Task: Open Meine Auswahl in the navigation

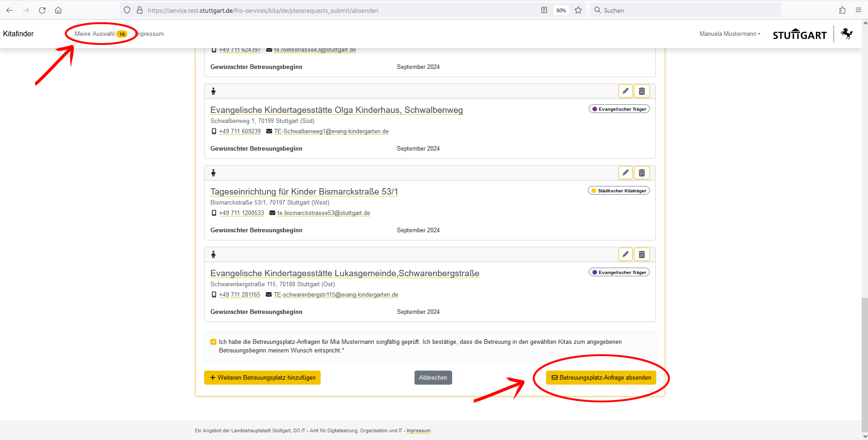Action: (x=95, y=34)
